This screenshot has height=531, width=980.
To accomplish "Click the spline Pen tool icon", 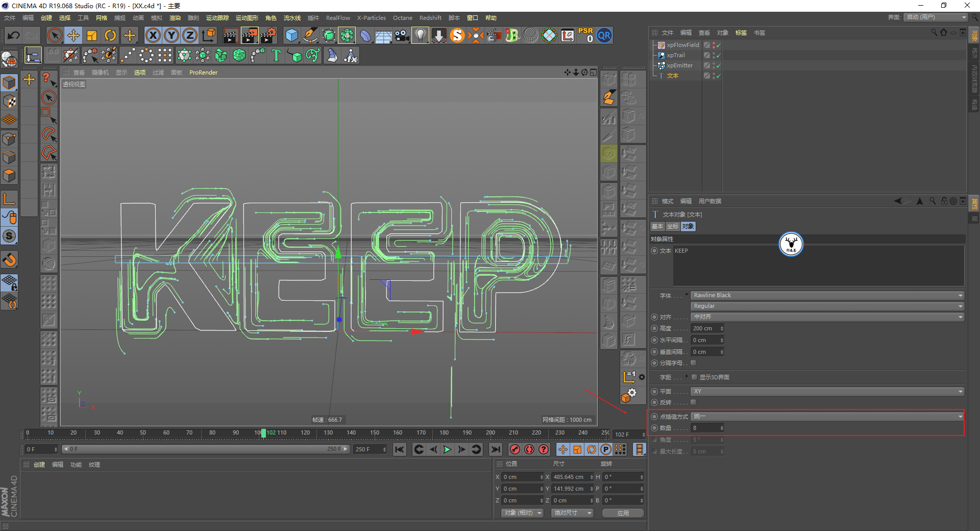I will [x=310, y=35].
